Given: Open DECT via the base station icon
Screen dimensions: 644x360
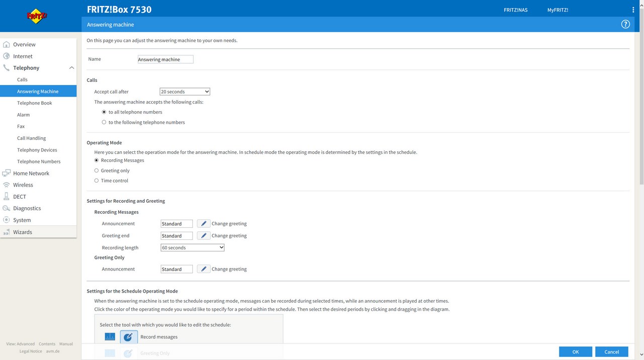Looking at the screenshot, I should (x=7, y=197).
